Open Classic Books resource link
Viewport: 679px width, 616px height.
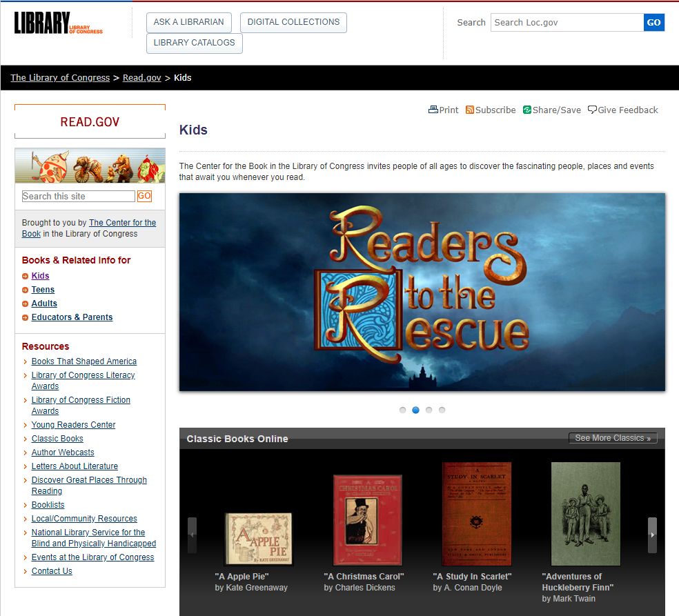pos(57,439)
